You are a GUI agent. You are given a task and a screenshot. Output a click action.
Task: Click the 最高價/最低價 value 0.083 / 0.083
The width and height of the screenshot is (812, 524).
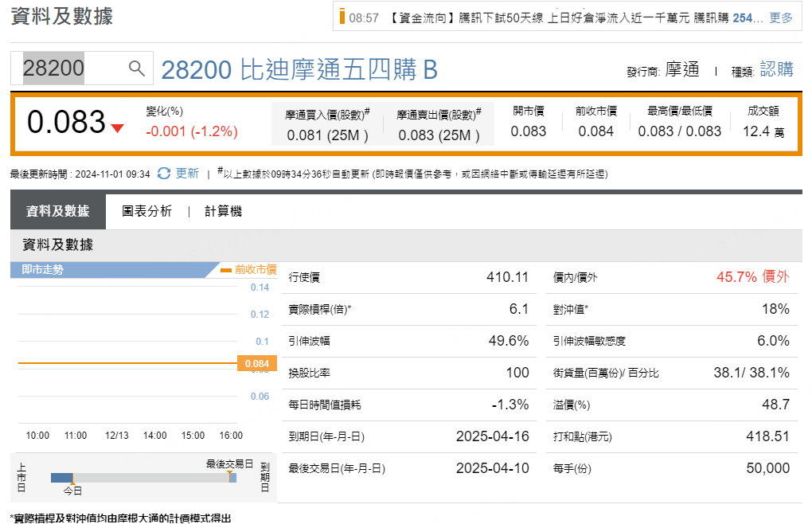[x=679, y=131]
